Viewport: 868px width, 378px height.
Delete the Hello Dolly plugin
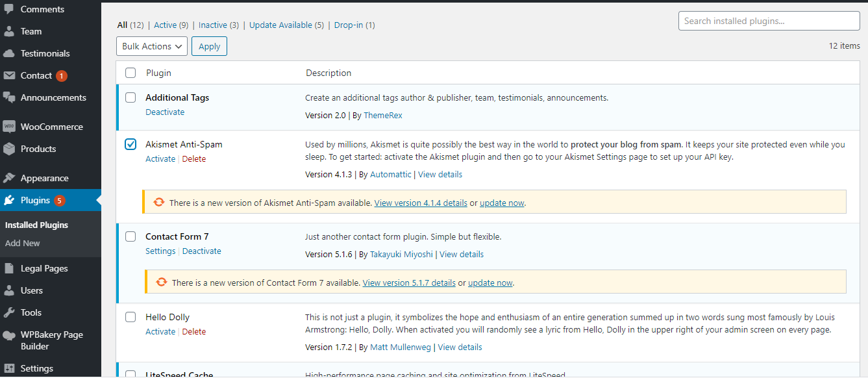[x=193, y=331]
